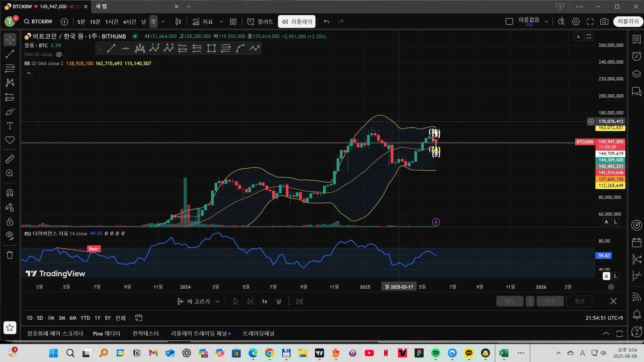Click the magnet mode icon
644x362 pixels.
[x=10, y=193]
